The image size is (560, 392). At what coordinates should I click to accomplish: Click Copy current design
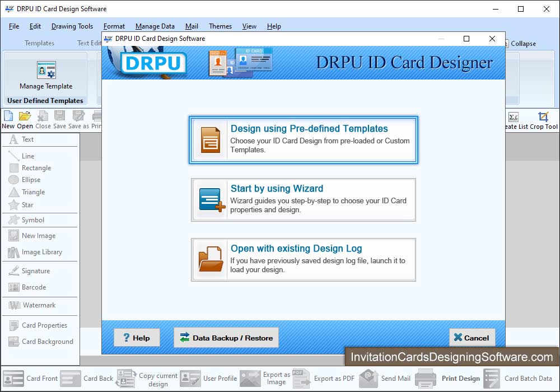point(147,379)
